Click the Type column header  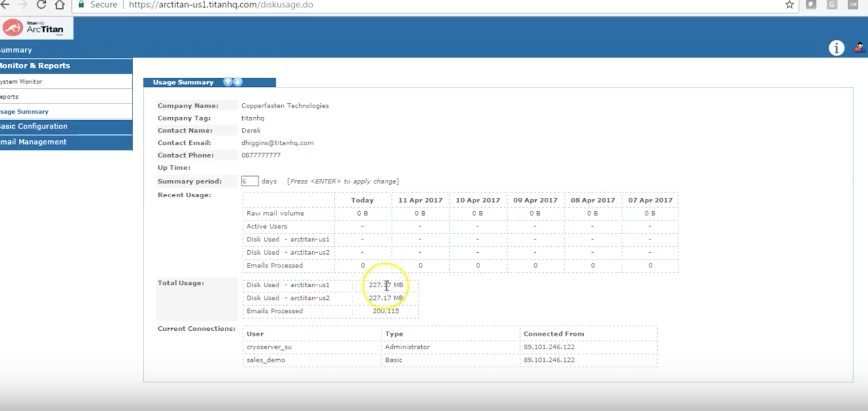coord(394,334)
